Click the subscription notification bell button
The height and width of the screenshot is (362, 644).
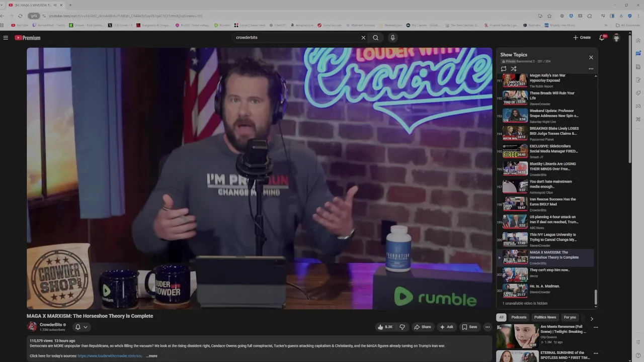(x=77, y=327)
